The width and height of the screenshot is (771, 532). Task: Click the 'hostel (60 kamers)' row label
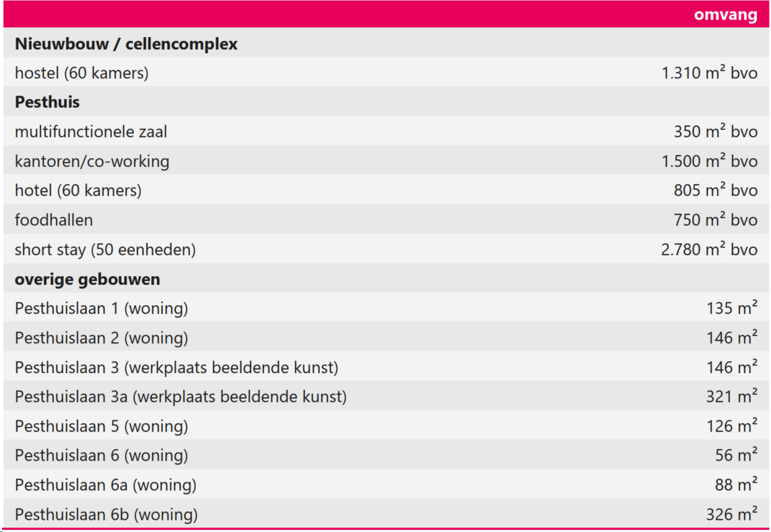[x=81, y=73]
